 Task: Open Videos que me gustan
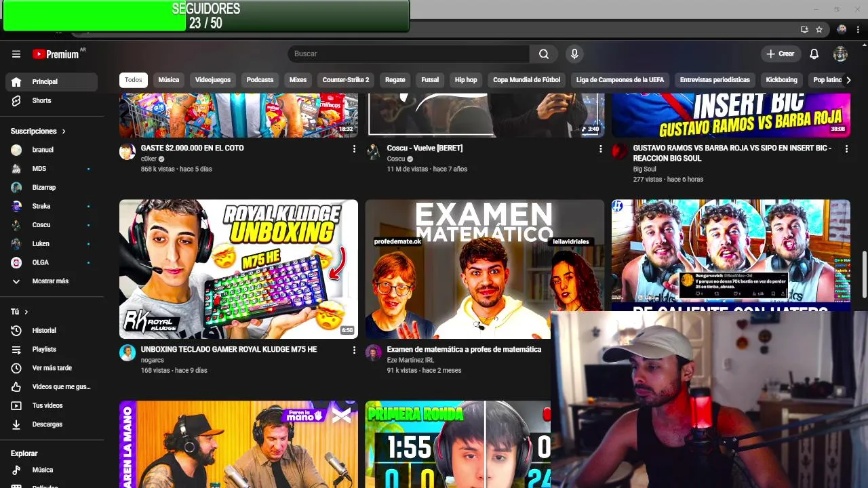pyautogui.click(x=52, y=386)
